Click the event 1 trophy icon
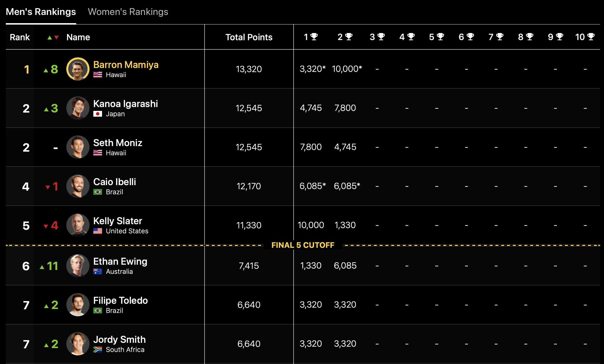 click(314, 37)
